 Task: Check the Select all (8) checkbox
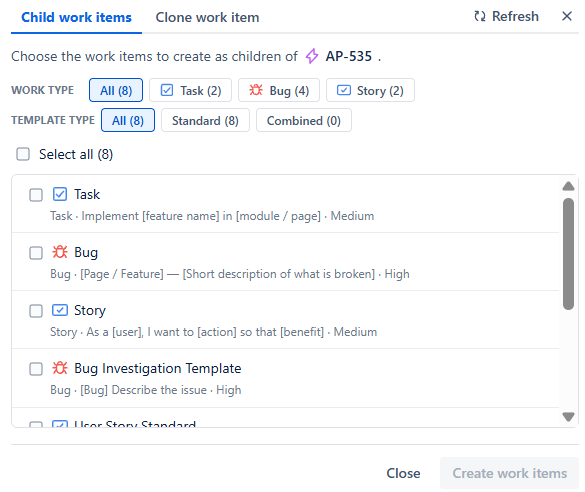click(x=23, y=154)
